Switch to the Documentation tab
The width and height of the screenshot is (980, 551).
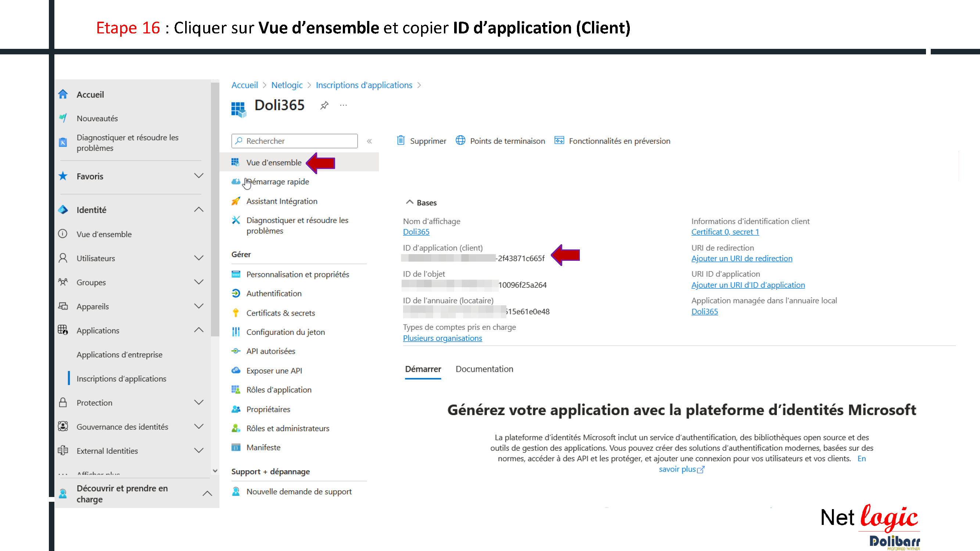484,369
